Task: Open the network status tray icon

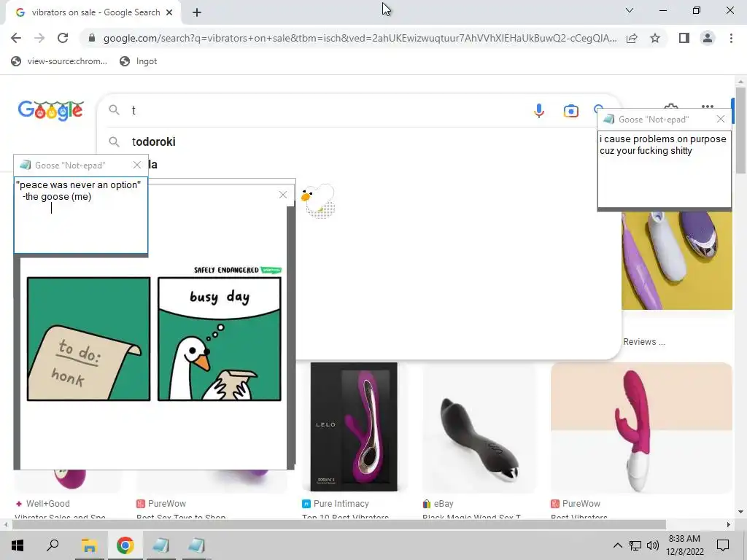Action: (x=635, y=545)
